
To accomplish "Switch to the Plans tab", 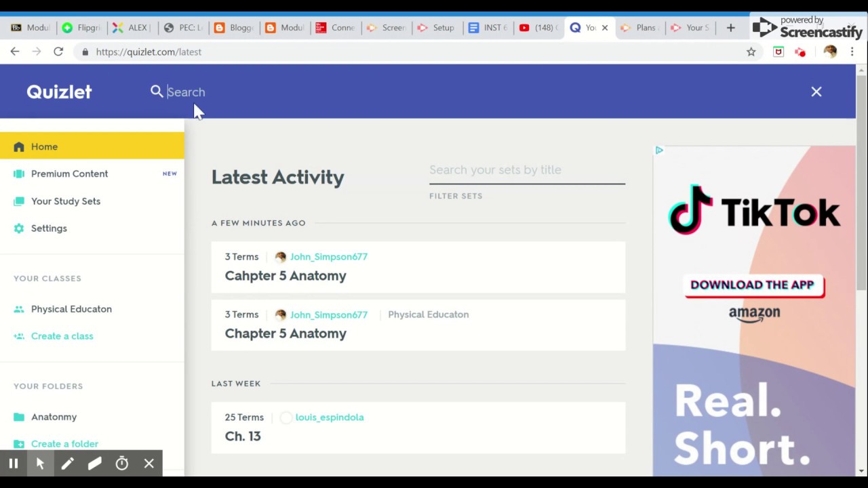I will click(640, 28).
